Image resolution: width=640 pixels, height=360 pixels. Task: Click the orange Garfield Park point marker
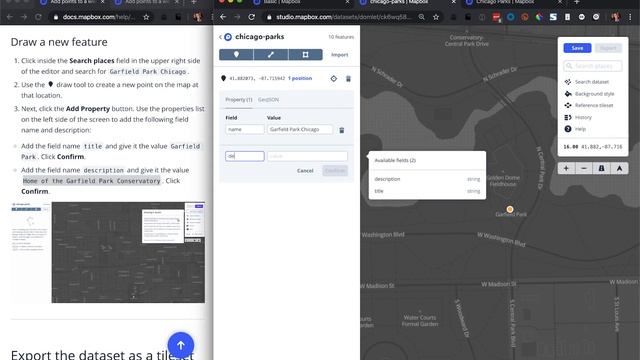click(510, 209)
